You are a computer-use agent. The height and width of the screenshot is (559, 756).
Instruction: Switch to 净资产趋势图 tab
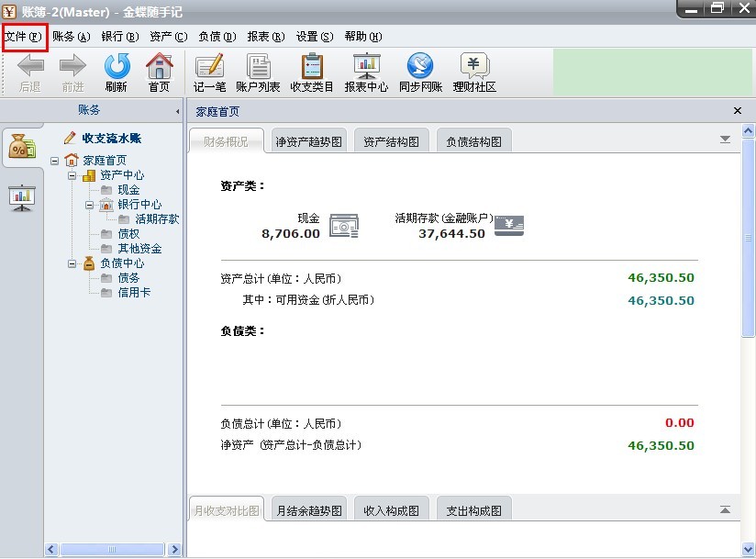click(x=308, y=141)
